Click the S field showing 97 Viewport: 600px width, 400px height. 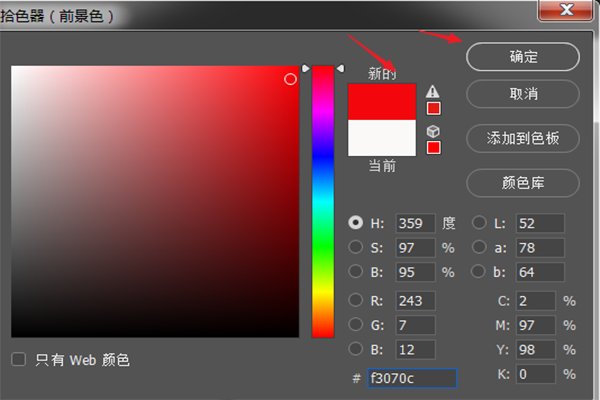point(415,248)
